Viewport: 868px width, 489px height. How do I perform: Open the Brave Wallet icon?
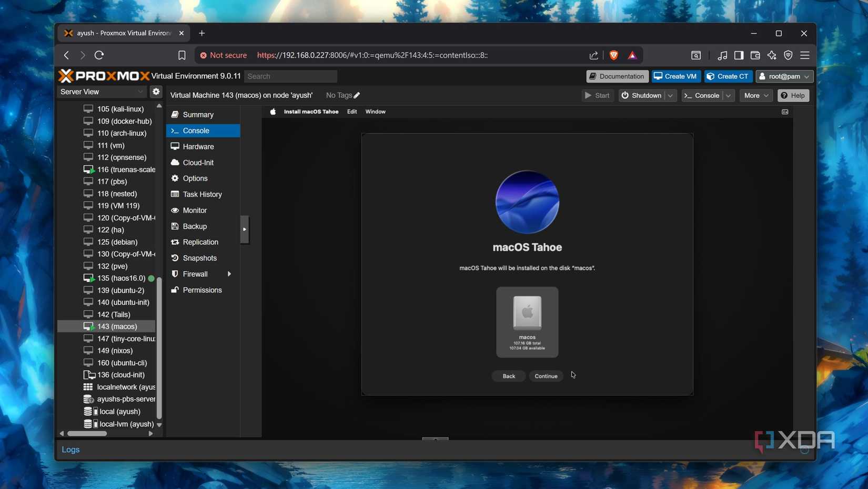pos(755,55)
